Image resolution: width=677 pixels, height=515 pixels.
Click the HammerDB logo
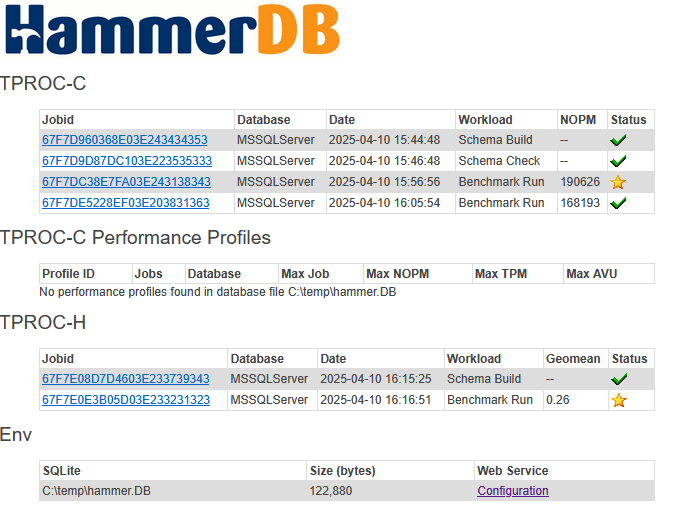[173, 29]
